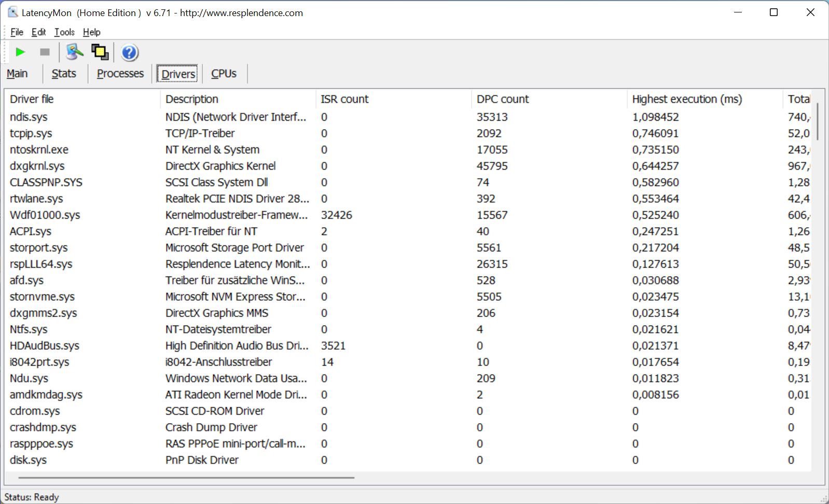Select the dxgkrnl.sys driver row
Screen dimensions: 829x504
pos(37,166)
